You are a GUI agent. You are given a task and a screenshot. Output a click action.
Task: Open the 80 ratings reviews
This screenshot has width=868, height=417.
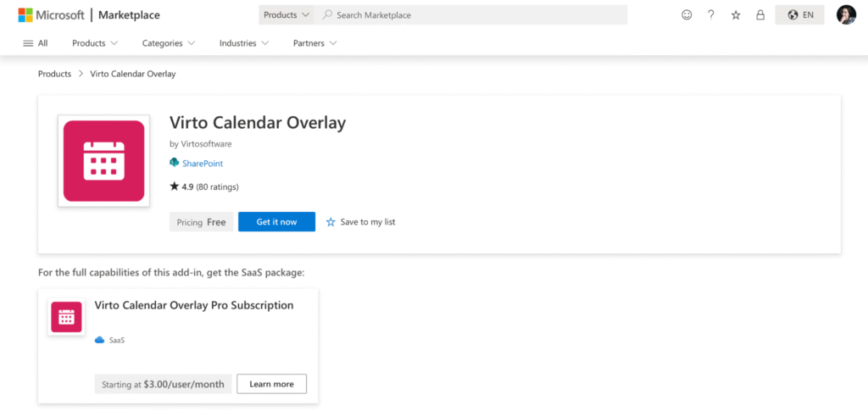tap(218, 187)
